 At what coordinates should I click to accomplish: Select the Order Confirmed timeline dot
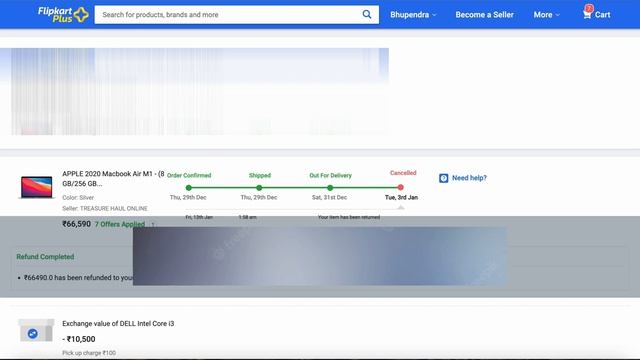click(189, 188)
